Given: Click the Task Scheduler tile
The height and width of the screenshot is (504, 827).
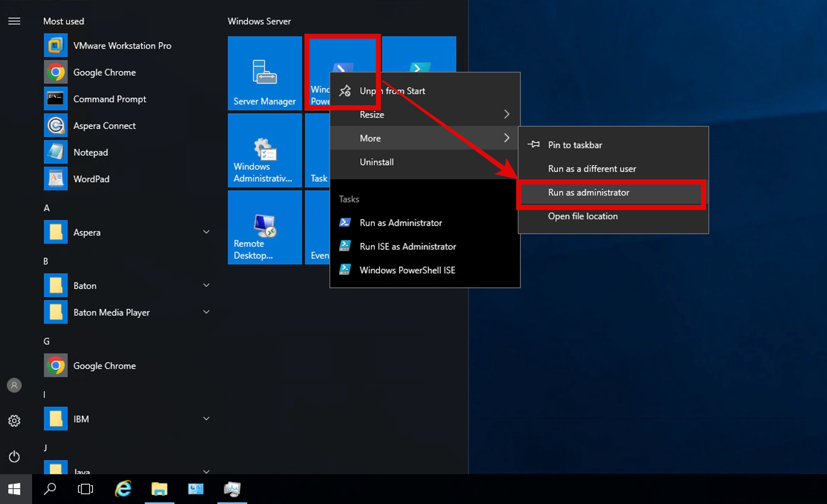Looking at the screenshot, I should [317, 150].
